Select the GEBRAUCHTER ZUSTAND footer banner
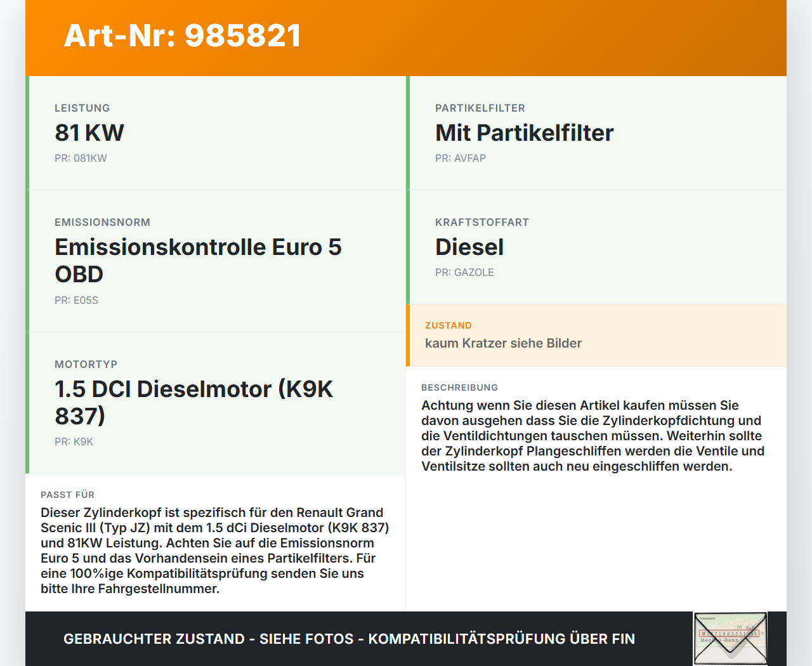The width and height of the screenshot is (812, 666). coord(349,639)
